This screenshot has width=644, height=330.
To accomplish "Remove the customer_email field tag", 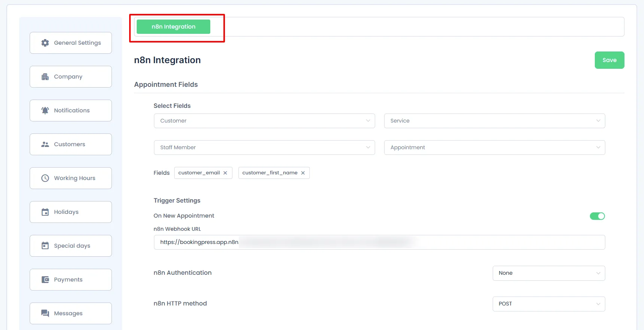I will click(x=225, y=173).
